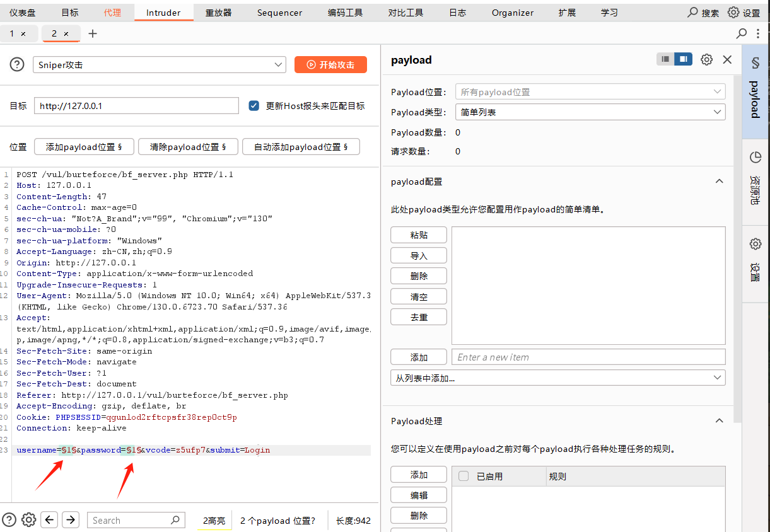The width and height of the screenshot is (770, 532).
Task: Click the 规则 column header
Action: [636, 476]
